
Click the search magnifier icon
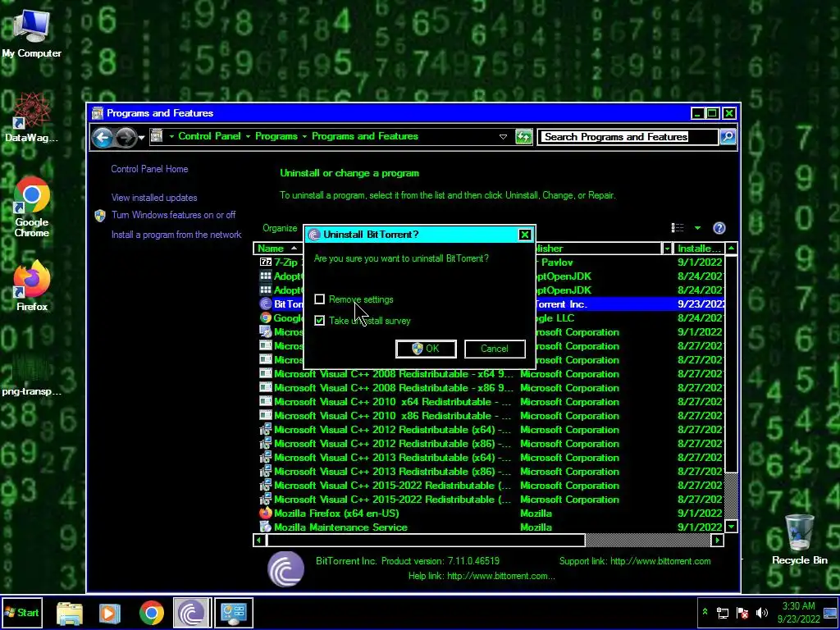click(x=728, y=137)
